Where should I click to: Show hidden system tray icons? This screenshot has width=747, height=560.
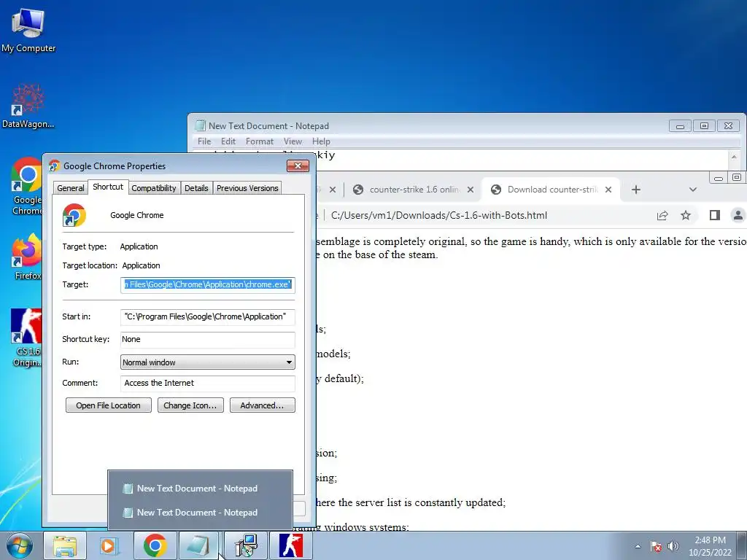638,546
